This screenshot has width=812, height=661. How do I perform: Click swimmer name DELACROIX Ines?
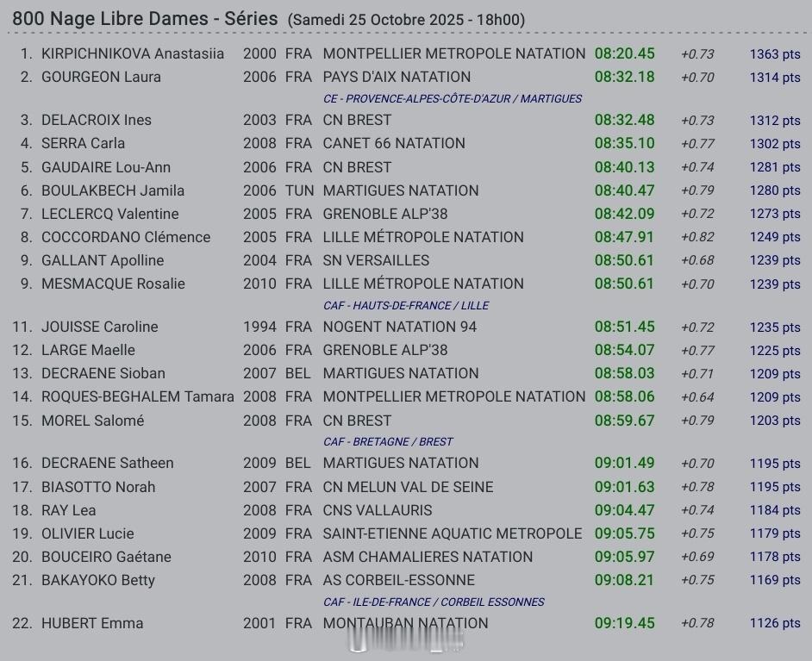pos(97,120)
